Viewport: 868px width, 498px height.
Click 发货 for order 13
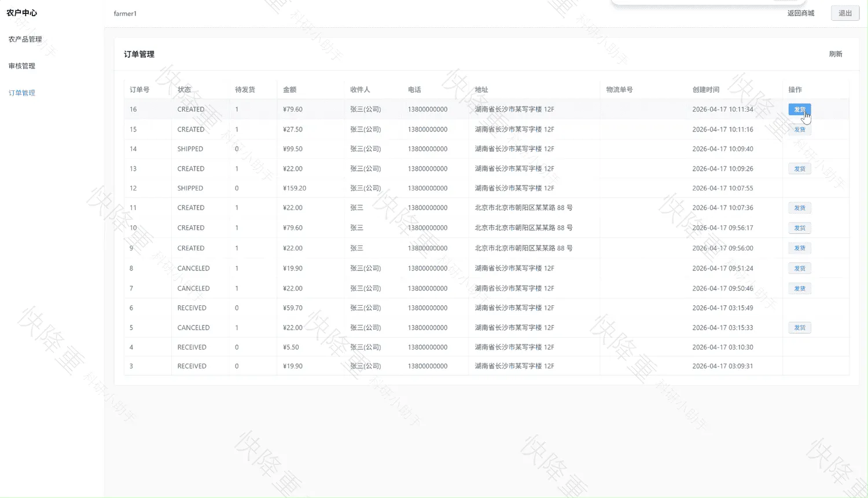(x=800, y=169)
